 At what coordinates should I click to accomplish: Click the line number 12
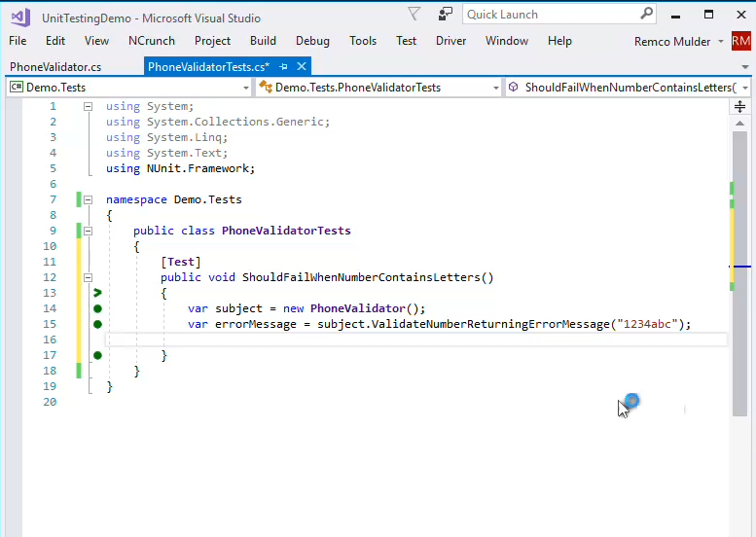[50, 277]
